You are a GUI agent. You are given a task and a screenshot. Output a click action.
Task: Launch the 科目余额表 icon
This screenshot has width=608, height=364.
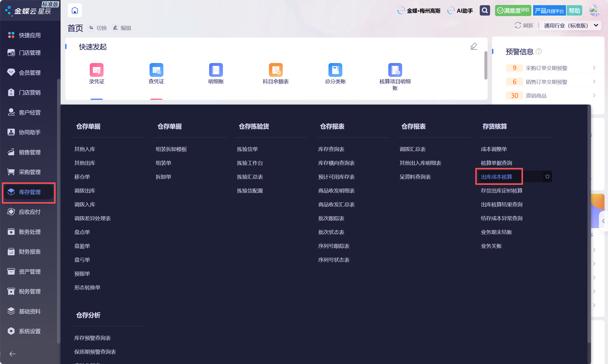click(276, 70)
